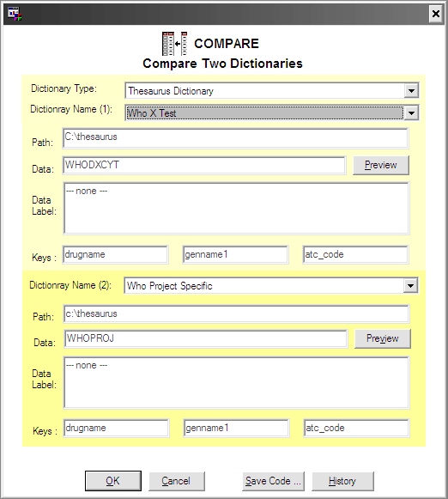
Task: Expand the Dictionary Name (1) dropdown arrow
Action: point(411,113)
